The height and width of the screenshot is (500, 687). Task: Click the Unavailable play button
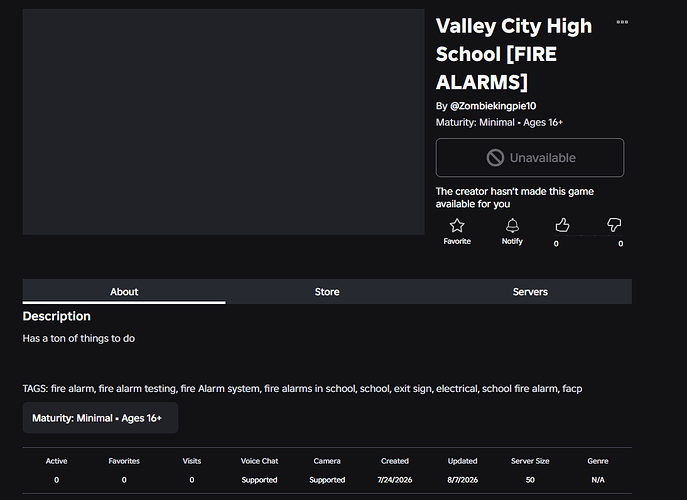point(530,158)
